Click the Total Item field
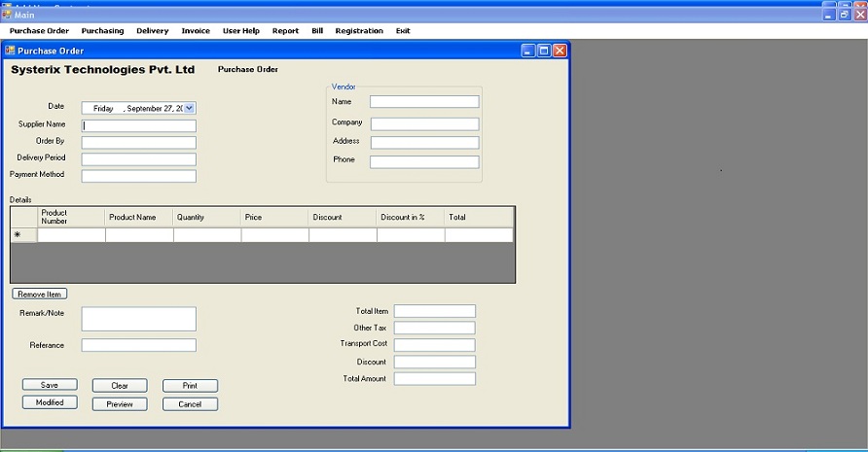The width and height of the screenshot is (868, 452). click(435, 311)
